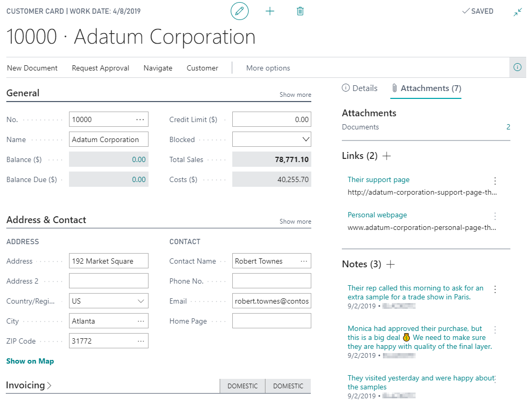Open options for Monica approved purchase note
Image resolution: width=532 pixels, height=412 pixels.
click(495, 330)
